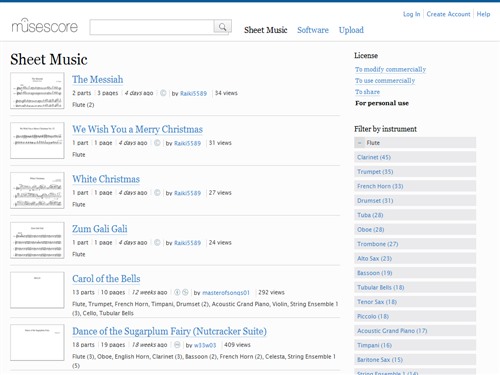The width and height of the screenshot is (500, 375).
Task: Select license filter To use commercially
Action: [385, 81]
